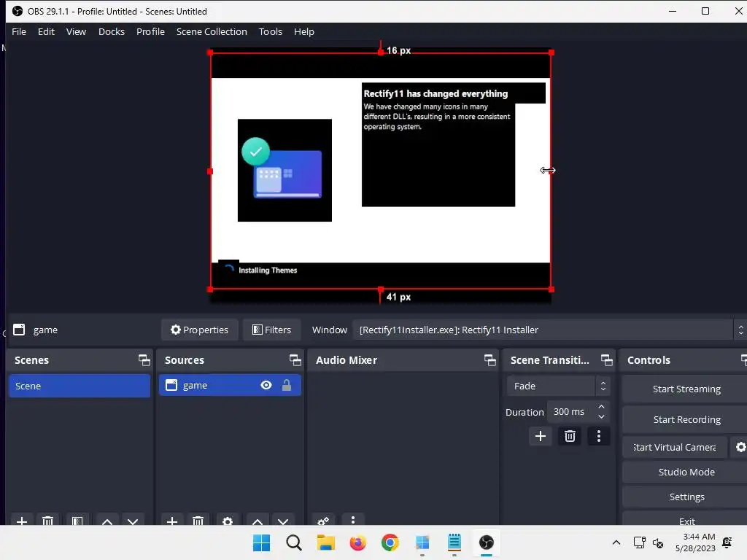747x560 pixels.
Task: Open scene filters icon in the Scenes dock
Action: coord(77,521)
